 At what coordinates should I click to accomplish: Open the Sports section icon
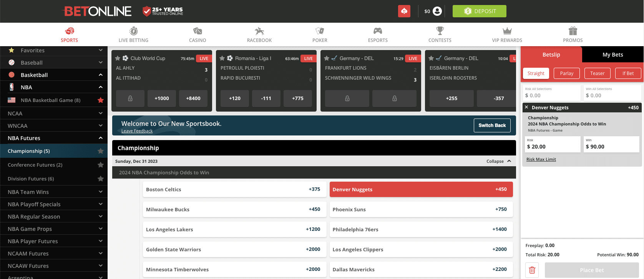pos(70,31)
